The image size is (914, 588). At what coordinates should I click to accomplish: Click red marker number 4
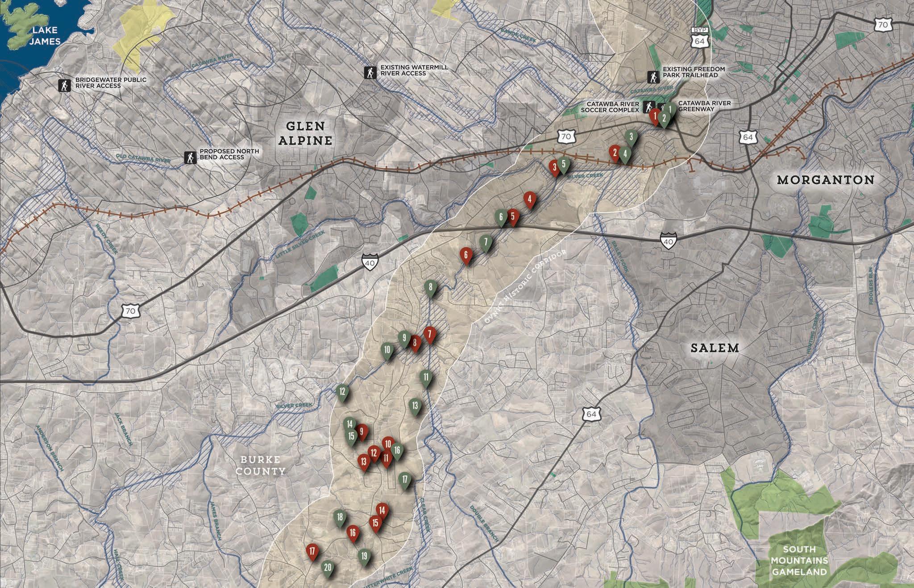(x=529, y=199)
